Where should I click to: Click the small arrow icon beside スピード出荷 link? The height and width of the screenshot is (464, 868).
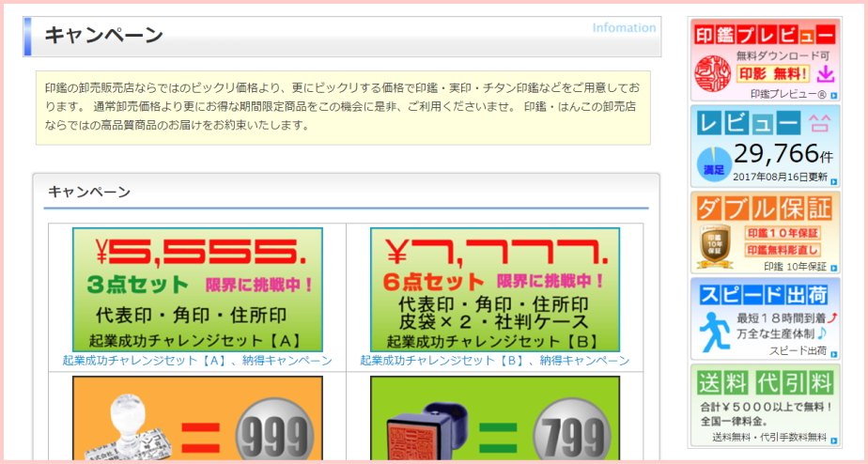[833, 354]
